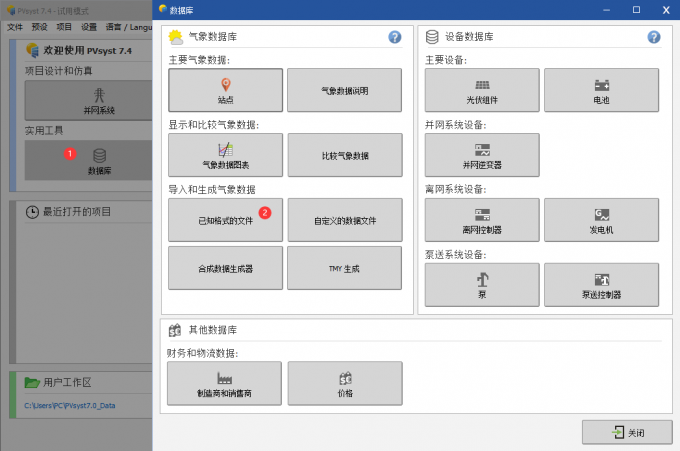Open the 发电机 generator database
The width and height of the screenshot is (680, 451).
point(602,220)
